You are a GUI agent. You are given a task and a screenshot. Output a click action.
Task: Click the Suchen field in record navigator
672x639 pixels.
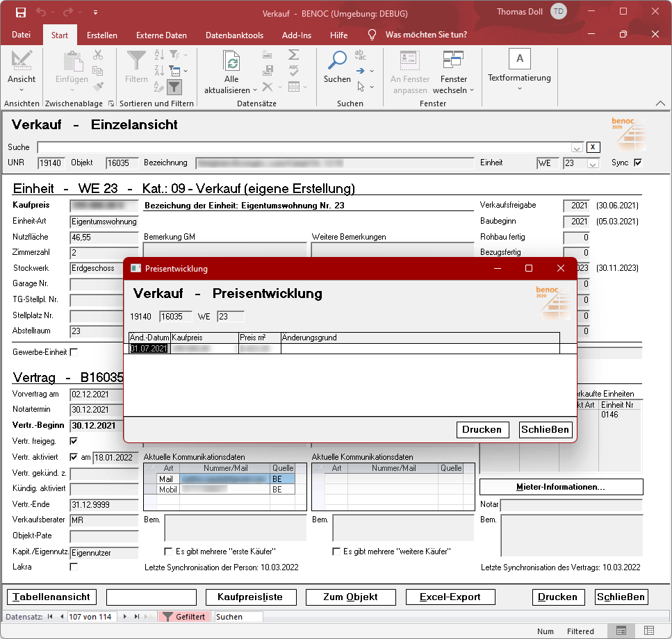pyautogui.click(x=238, y=616)
